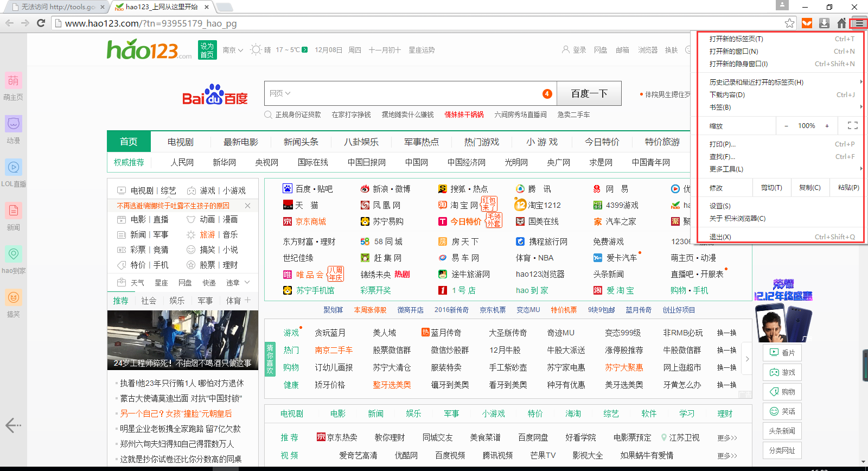Click 更多>> in the 推荐 row
Viewport: 868px width, 471px height.
coord(727,438)
